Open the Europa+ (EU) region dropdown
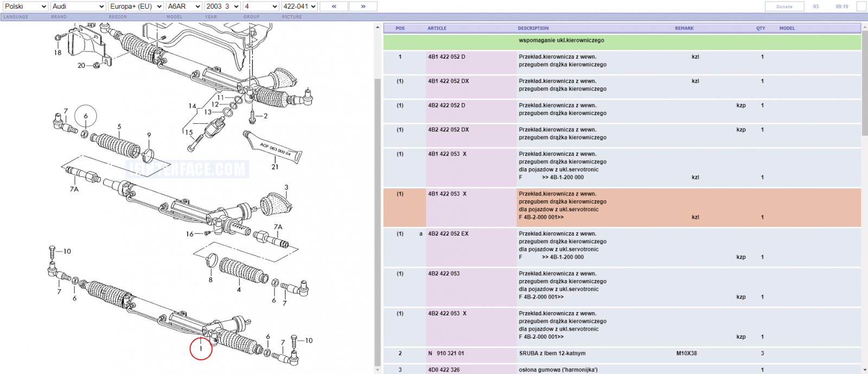The image size is (868, 374). coord(136,7)
